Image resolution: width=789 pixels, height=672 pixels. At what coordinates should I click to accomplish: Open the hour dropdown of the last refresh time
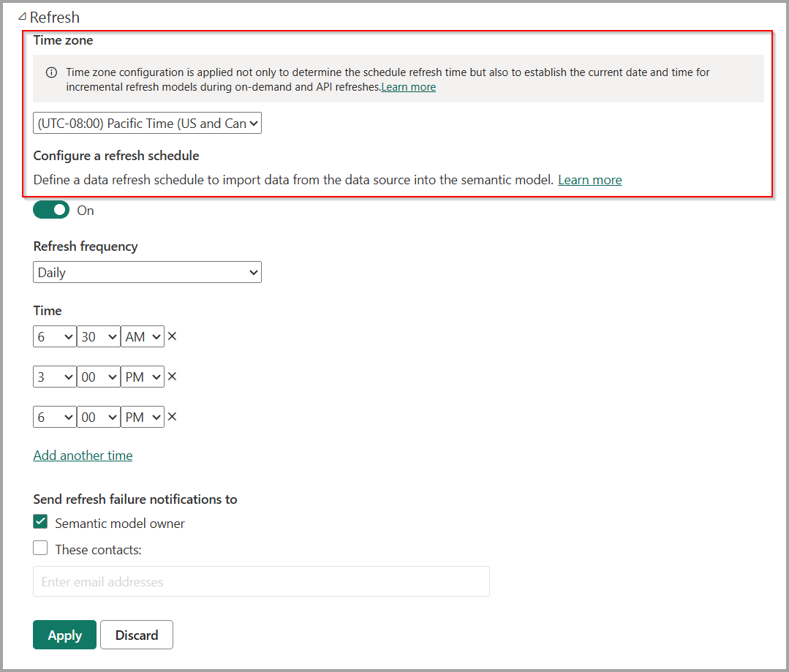pyautogui.click(x=54, y=417)
